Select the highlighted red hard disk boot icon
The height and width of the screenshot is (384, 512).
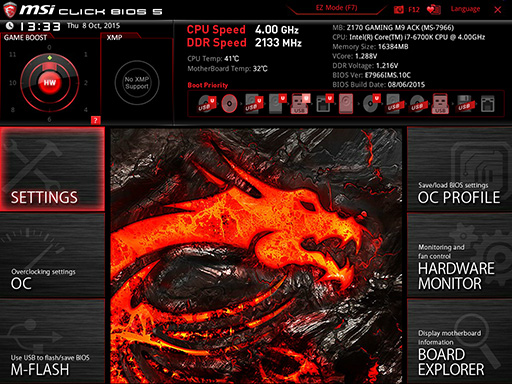pos(346,104)
